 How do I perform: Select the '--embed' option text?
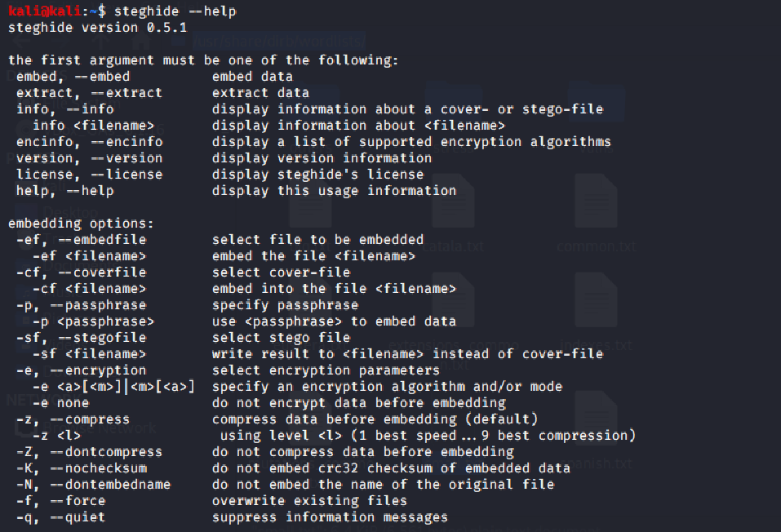pos(102,76)
